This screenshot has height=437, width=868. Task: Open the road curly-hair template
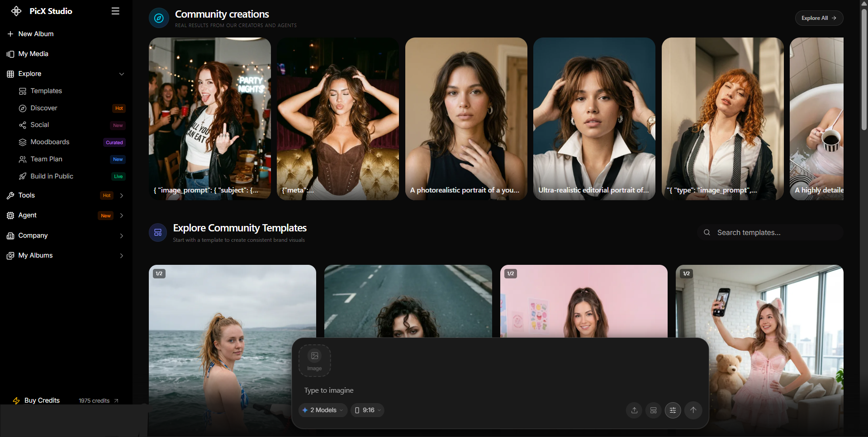click(408, 301)
